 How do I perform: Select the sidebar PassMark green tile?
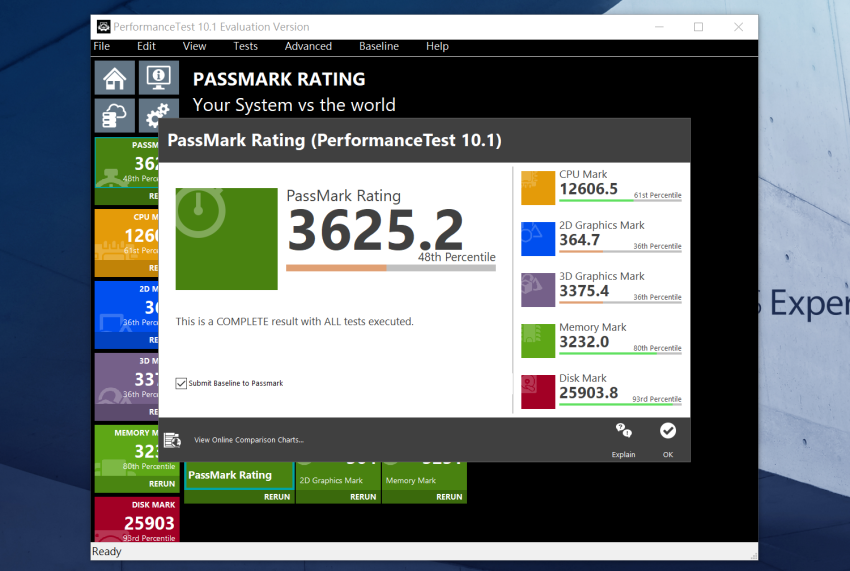127,171
